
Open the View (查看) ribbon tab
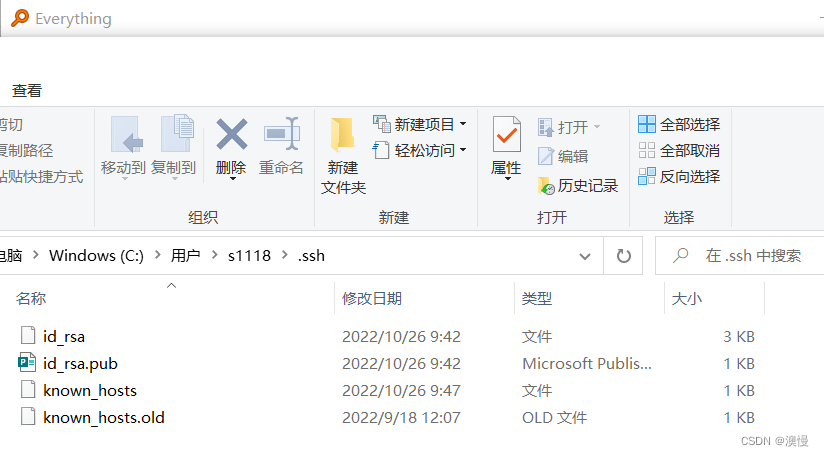(x=27, y=90)
